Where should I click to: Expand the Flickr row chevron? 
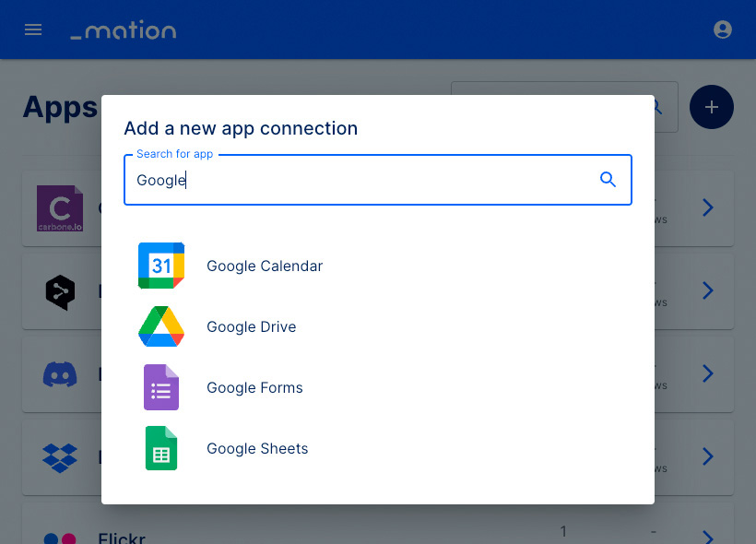point(707,537)
